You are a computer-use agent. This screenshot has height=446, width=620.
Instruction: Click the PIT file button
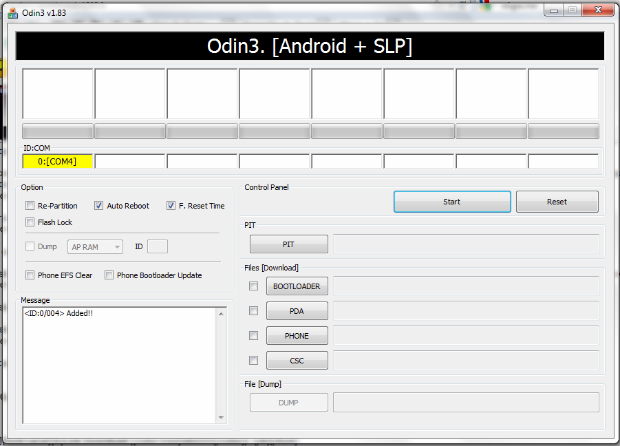(x=289, y=244)
